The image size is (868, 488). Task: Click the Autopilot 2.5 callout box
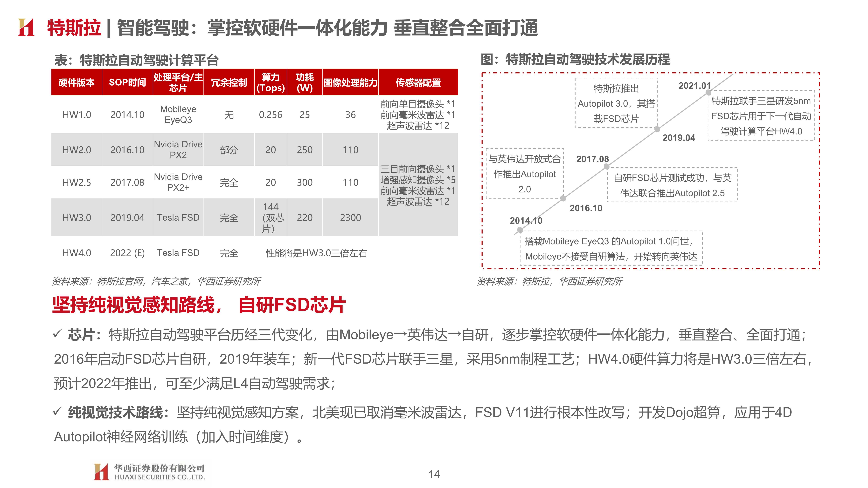(x=672, y=185)
